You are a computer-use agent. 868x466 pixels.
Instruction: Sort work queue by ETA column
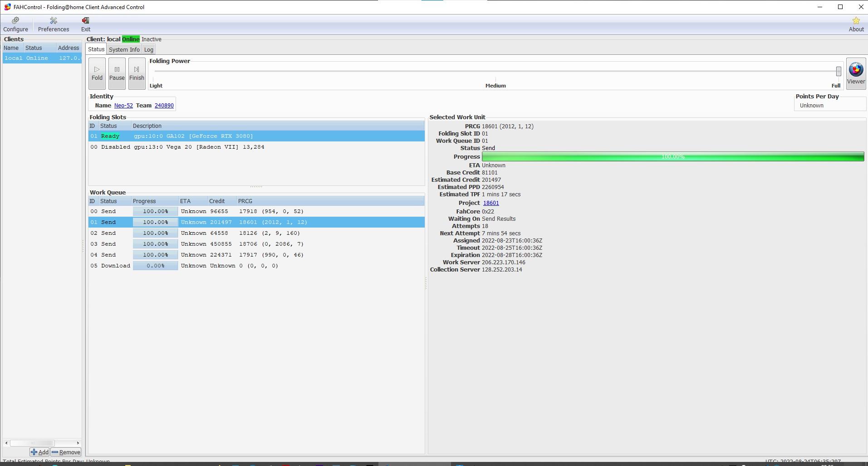[x=193, y=201]
